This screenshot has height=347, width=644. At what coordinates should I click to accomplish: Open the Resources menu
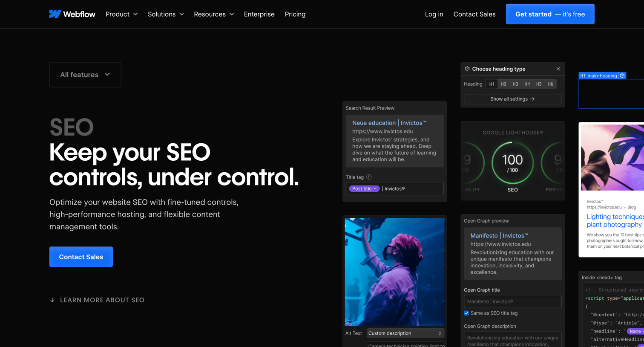click(x=214, y=14)
